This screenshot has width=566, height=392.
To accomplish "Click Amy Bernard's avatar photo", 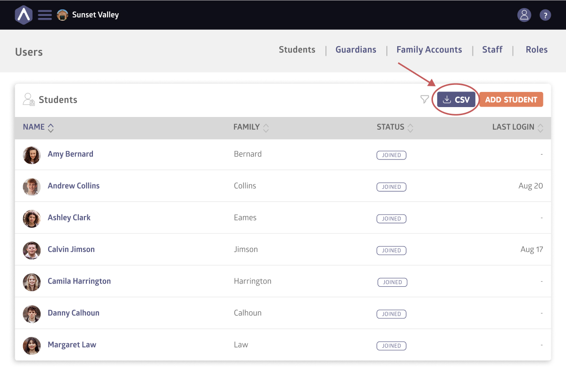I will [x=32, y=155].
